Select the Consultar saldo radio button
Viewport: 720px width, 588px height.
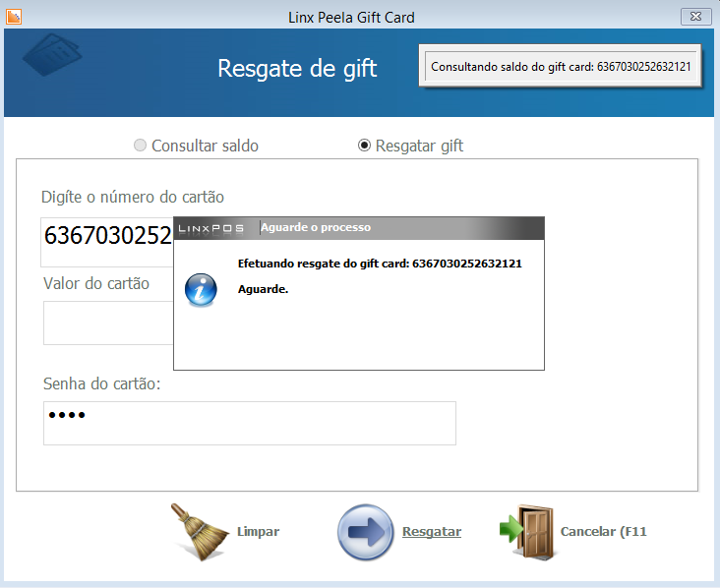point(140,146)
